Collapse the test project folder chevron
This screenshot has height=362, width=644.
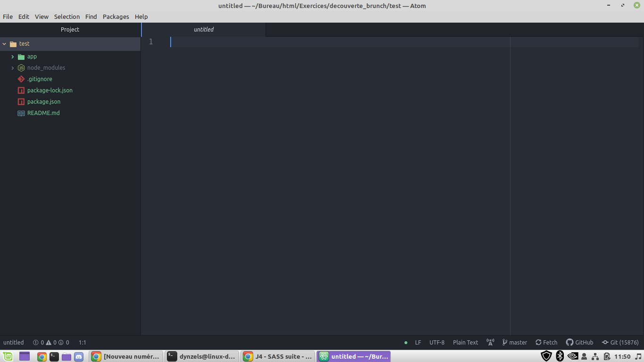[x=4, y=44]
